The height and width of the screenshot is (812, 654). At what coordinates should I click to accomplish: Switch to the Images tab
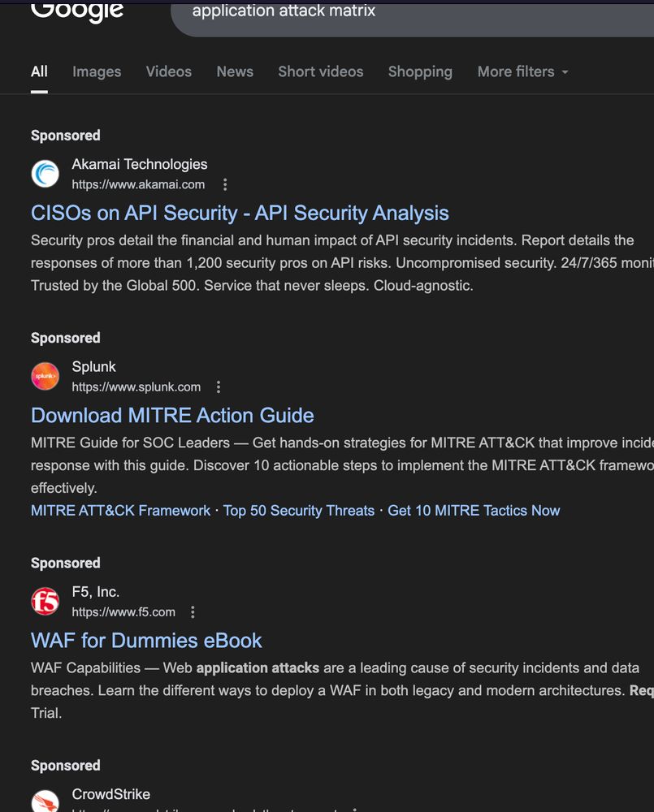[97, 71]
